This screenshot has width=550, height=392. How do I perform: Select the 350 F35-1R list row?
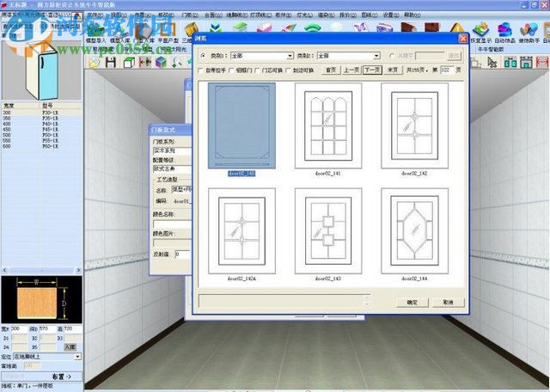[41, 119]
